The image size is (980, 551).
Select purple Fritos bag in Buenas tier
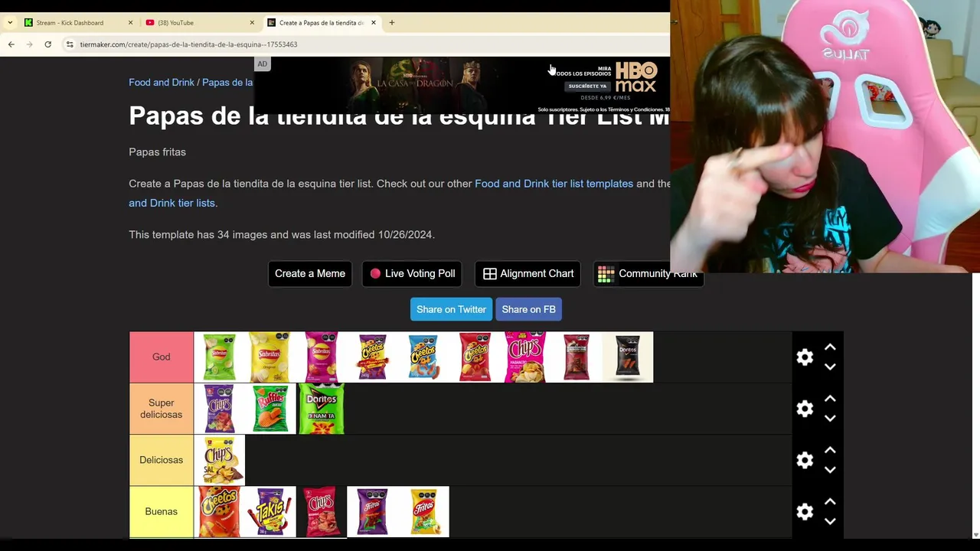coord(373,511)
